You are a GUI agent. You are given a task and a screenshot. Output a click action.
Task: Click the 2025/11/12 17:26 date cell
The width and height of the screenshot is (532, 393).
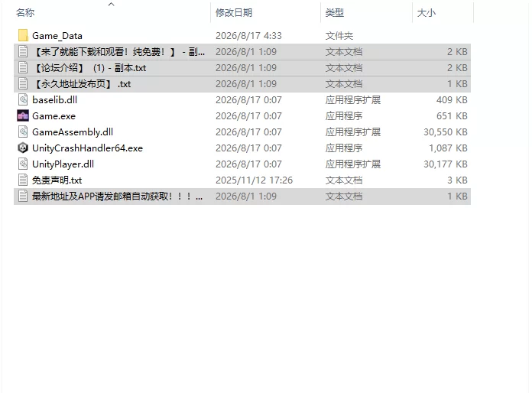(x=254, y=180)
